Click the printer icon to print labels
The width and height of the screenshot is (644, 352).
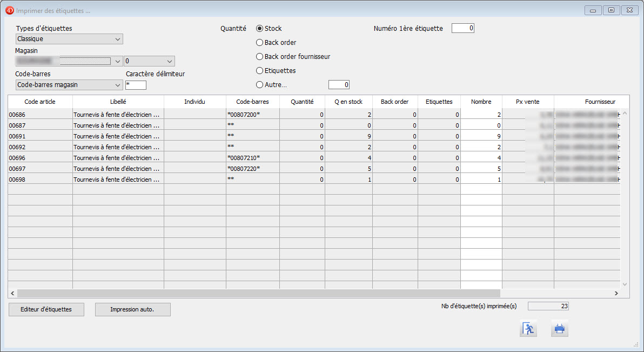(560, 329)
